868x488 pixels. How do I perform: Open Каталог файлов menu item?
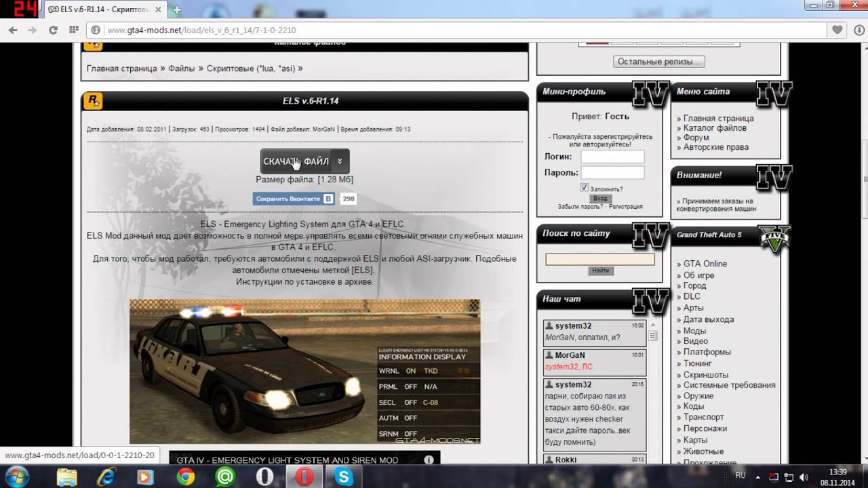715,127
